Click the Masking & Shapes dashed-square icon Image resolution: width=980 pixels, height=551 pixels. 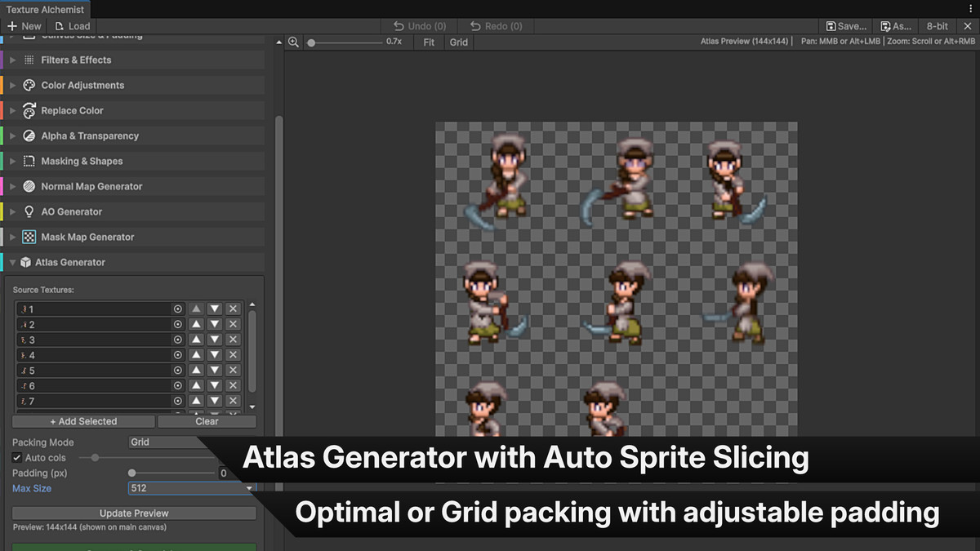click(x=29, y=161)
